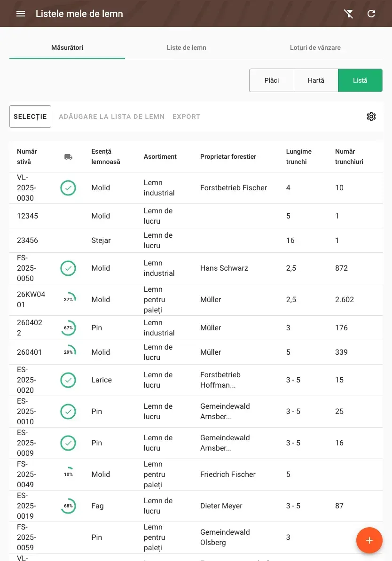Select stack number ES-2025-0009
The height and width of the screenshot is (561, 392).
click(x=26, y=443)
